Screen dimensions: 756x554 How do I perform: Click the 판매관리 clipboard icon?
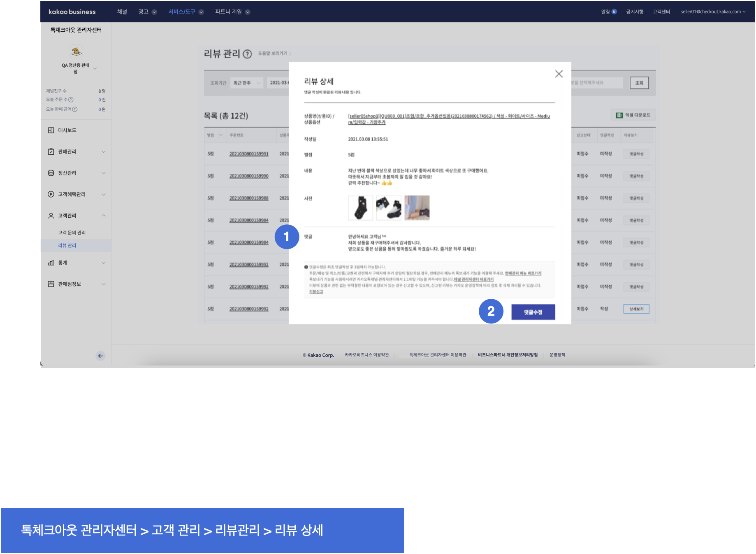(x=51, y=152)
